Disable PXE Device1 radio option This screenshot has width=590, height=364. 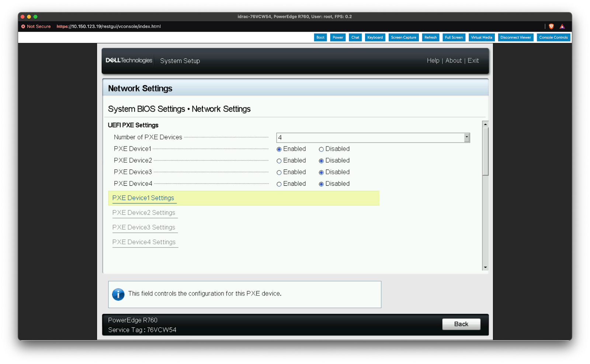(321, 149)
